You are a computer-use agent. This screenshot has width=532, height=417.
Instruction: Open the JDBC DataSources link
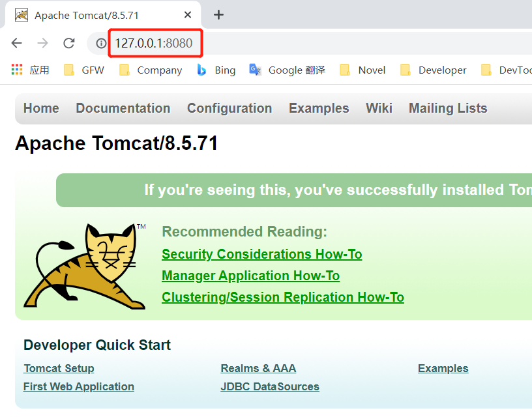tap(270, 386)
